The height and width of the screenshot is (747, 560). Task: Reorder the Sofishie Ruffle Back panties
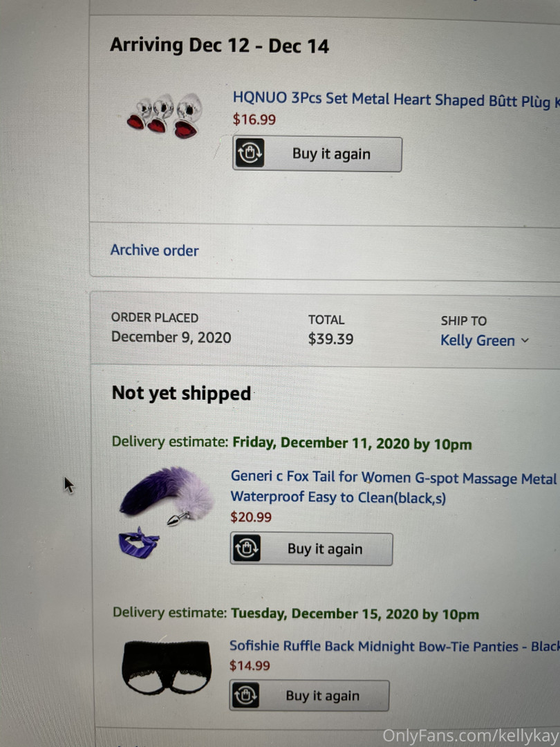point(322,696)
